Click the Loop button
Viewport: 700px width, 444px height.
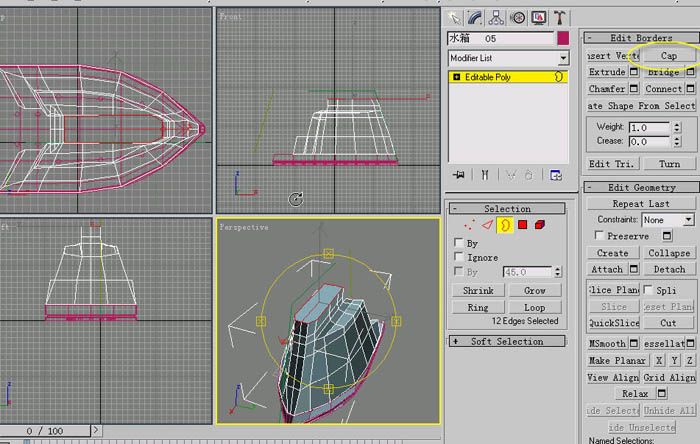535,307
